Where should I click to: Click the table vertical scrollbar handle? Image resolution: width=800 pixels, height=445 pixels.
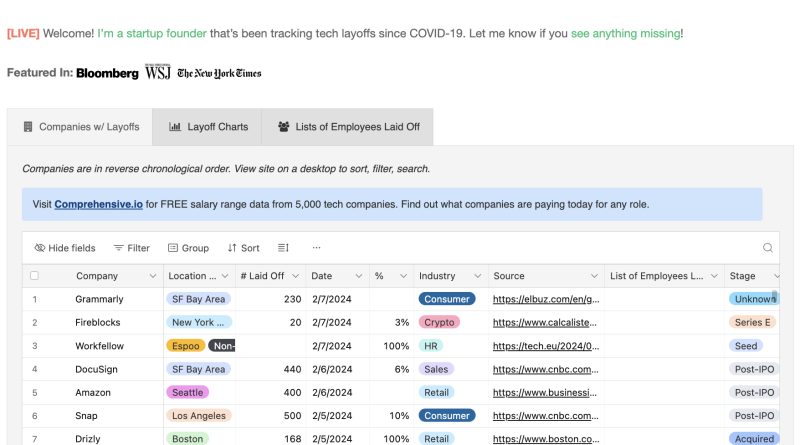point(774,296)
